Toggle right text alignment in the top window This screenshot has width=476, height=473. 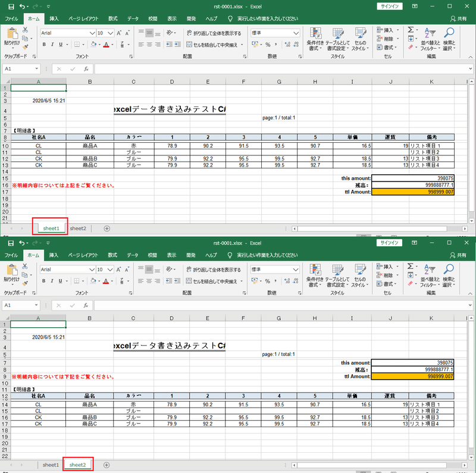158,45
